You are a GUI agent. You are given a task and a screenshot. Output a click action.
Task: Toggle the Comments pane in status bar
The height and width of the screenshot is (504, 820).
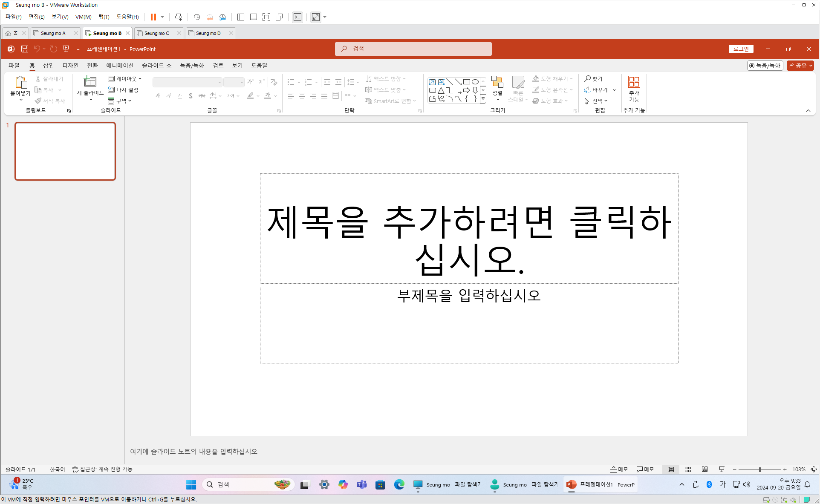tap(645, 469)
